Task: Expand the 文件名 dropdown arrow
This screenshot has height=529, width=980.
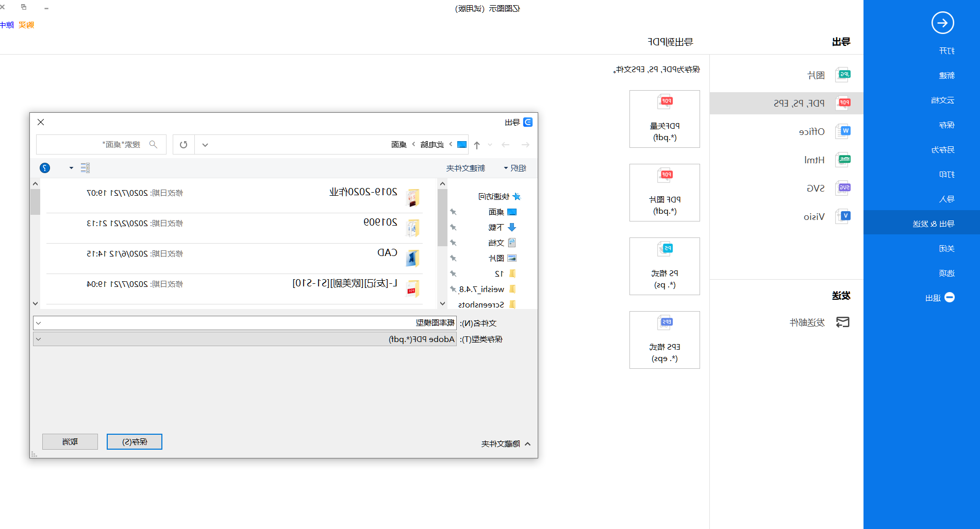Action: [x=39, y=323]
